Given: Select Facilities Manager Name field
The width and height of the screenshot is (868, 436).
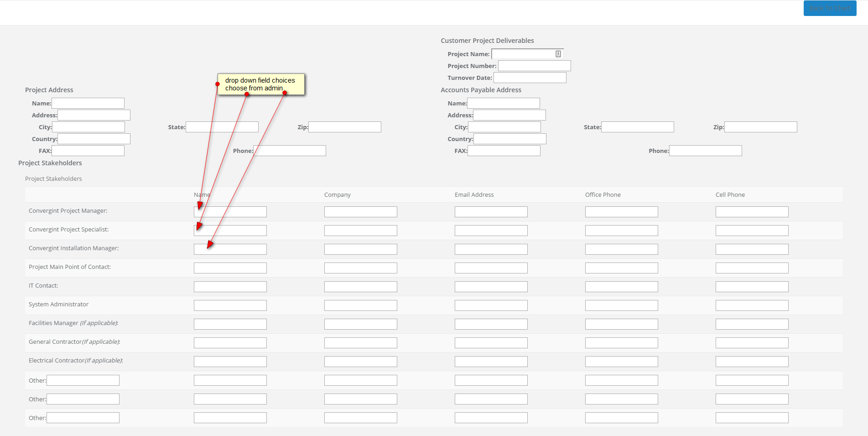Looking at the screenshot, I should [x=230, y=324].
